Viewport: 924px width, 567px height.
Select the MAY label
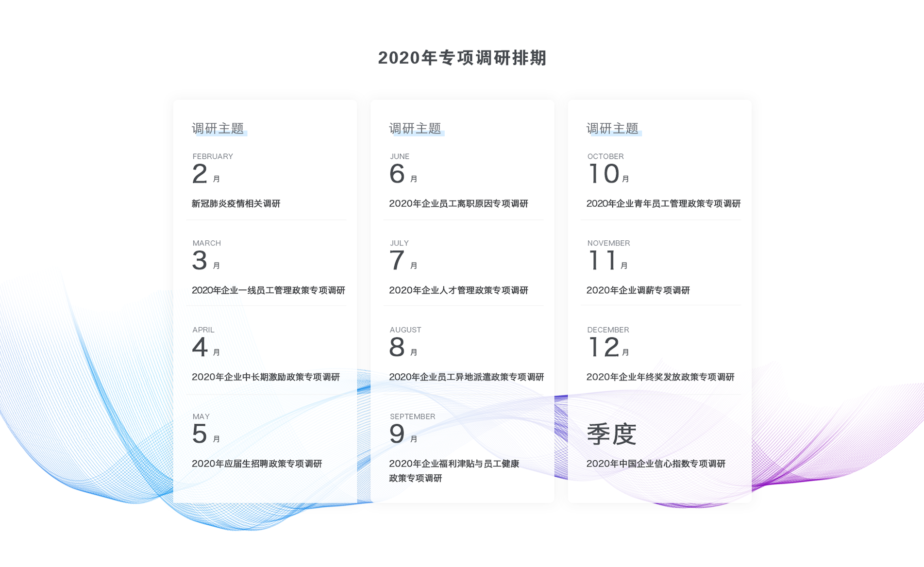pos(201,417)
